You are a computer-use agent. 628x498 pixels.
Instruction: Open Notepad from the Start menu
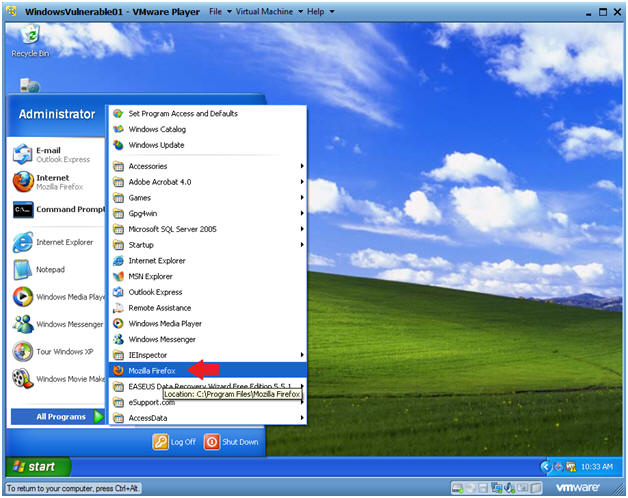[22, 269]
